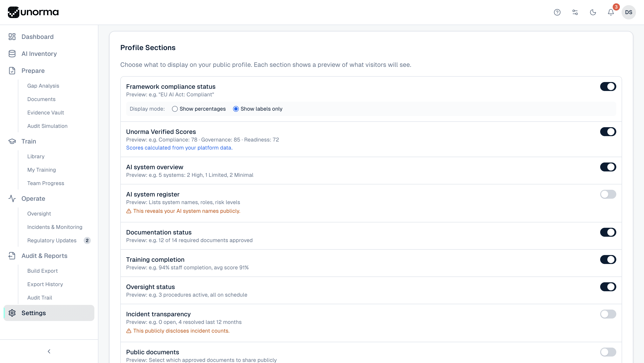Open training Library

tap(36, 156)
